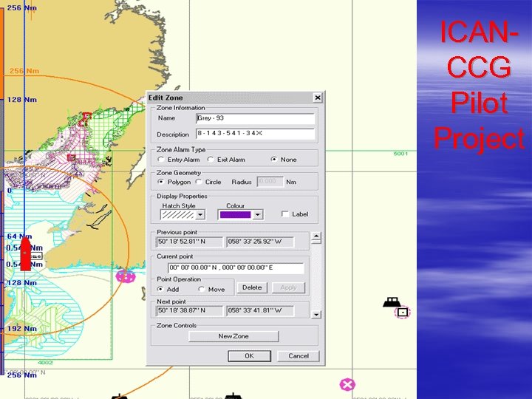Click the hatch pattern preview box
Viewport: 532px width, 399px height.
178,215
